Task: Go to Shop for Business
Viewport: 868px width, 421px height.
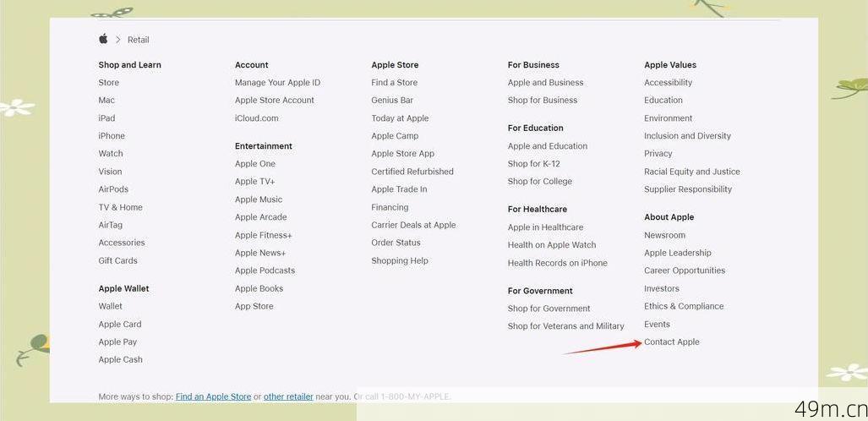Action: point(543,101)
